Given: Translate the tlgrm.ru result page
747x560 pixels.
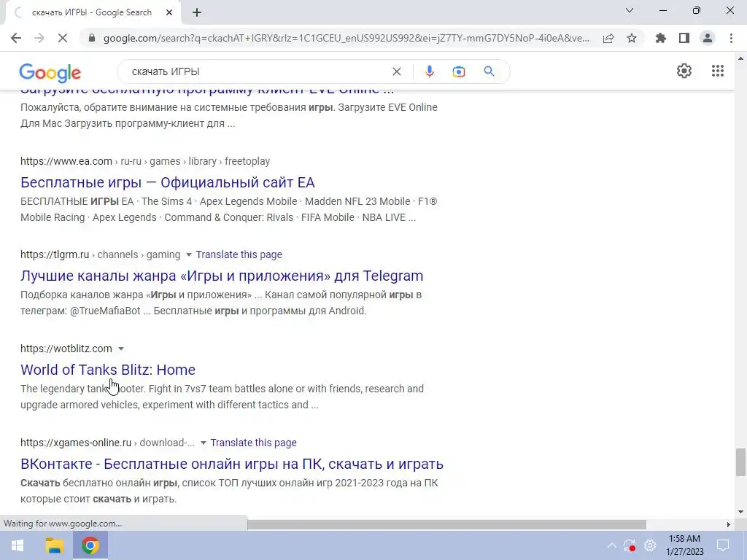Looking at the screenshot, I should click(x=239, y=254).
